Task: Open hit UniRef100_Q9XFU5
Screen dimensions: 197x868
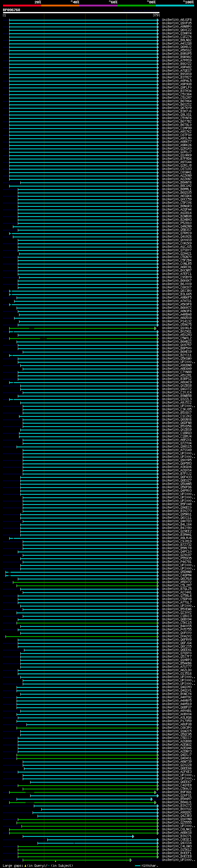Action: 177,23
